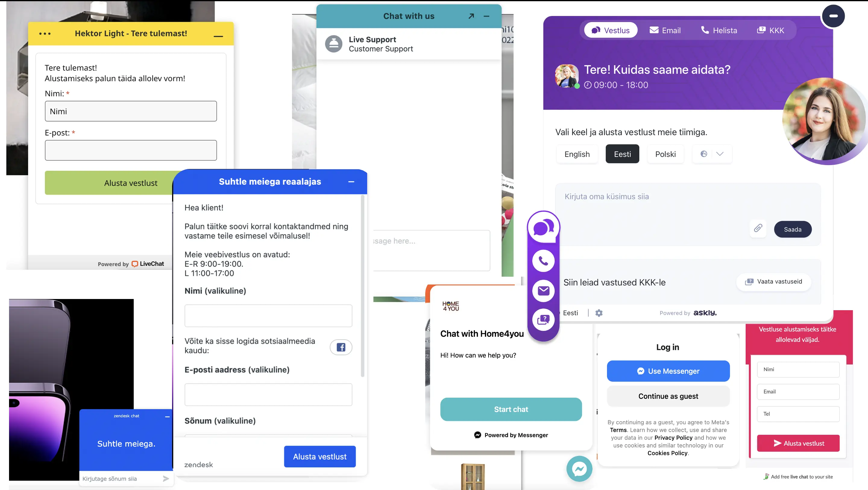Click Use Messenger button to log in
The width and height of the screenshot is (868, 490).
pos(668,371)
